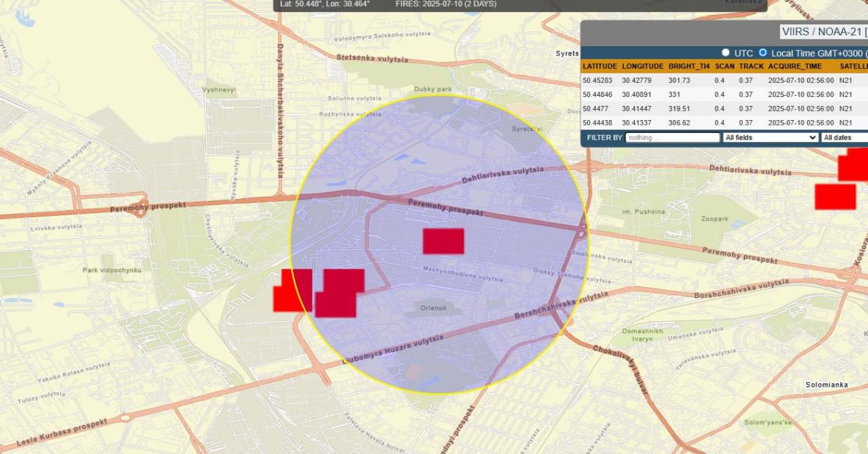Viewport: 868px width, 454px height.
Task: Sort by the BRIGHT_TI4 column header
Action: click(688, 67)
